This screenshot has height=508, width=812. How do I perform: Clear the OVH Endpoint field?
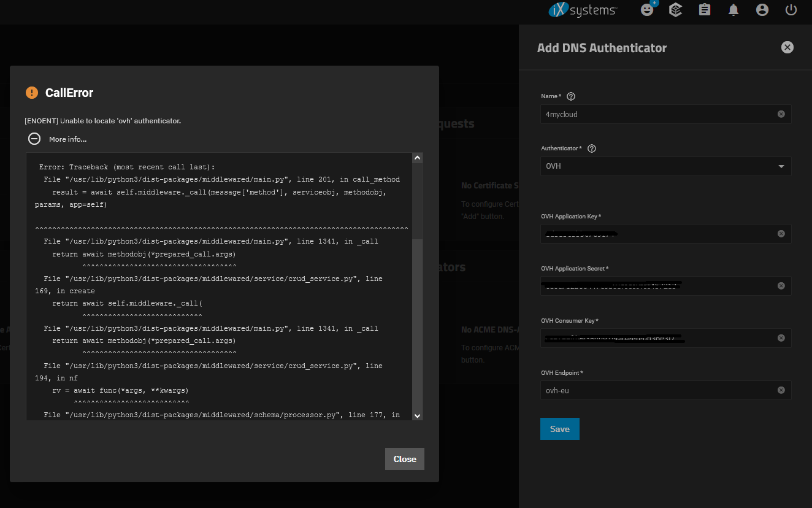click(781, 390)
